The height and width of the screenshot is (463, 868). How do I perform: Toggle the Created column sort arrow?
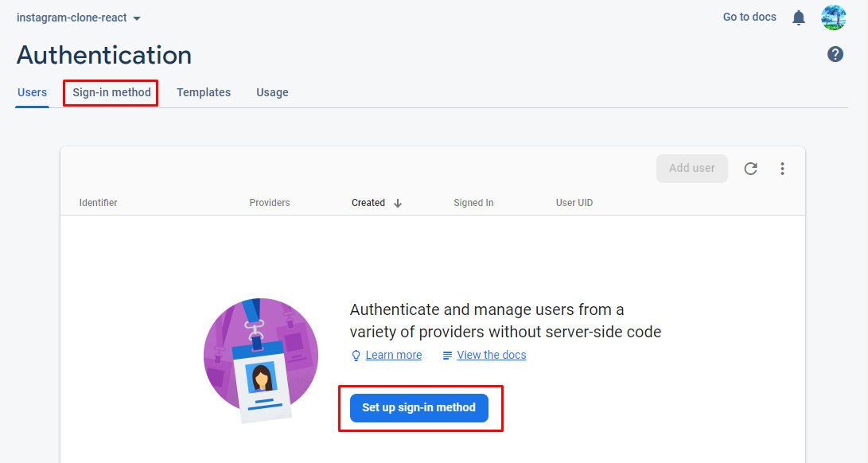(x=398, y=203)
